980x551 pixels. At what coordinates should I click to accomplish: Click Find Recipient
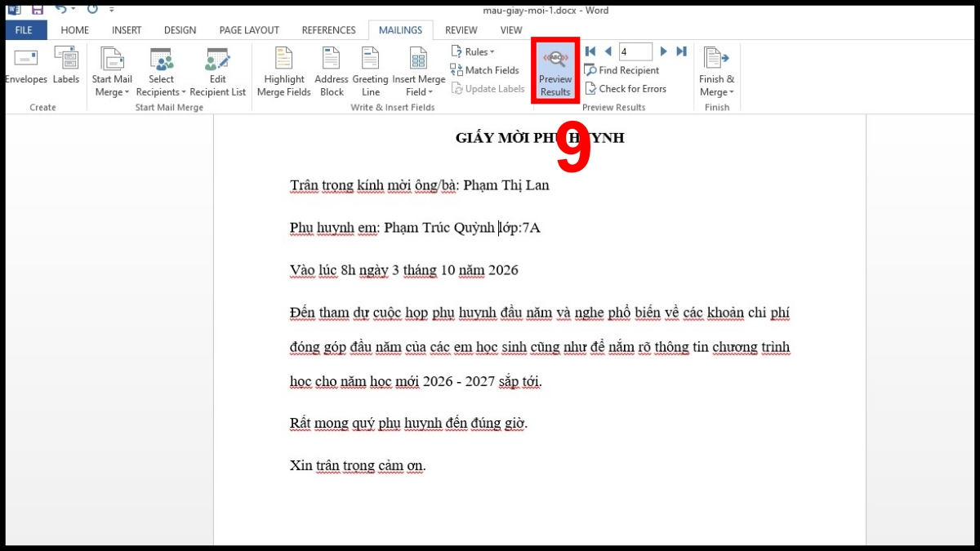tap(622, 70)
